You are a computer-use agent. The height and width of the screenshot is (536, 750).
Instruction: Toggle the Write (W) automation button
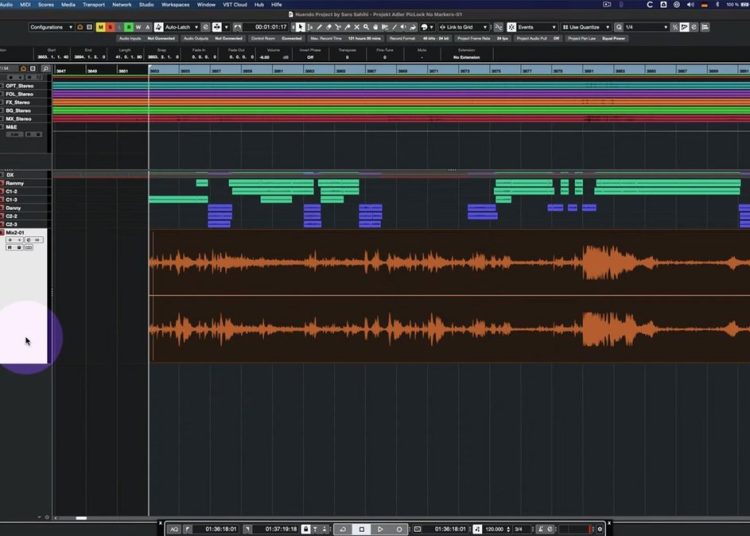(x=138, y=27)
